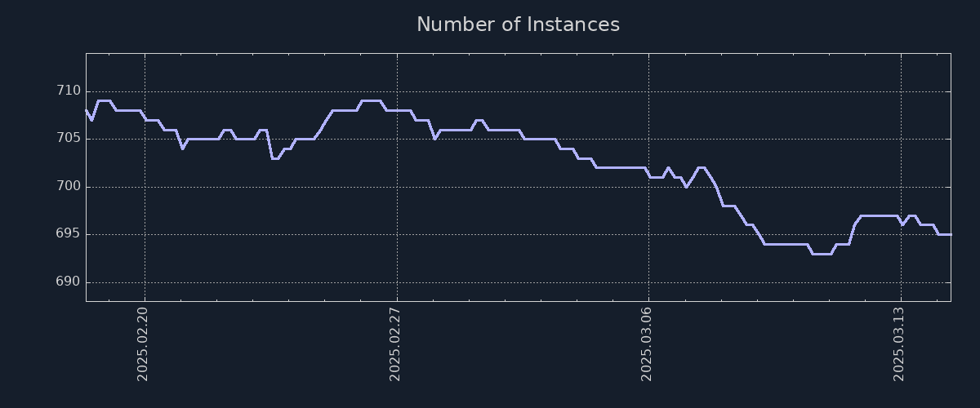Select the 2025.03.13 x-axis date label
The width and height of the screenshot is (980, 408).
tap(901, 344)
